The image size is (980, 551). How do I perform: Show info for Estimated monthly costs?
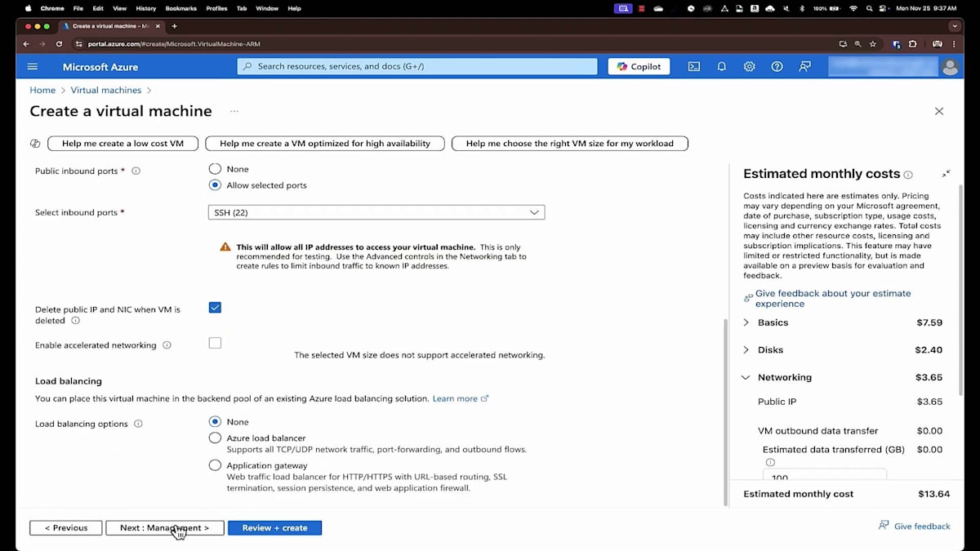(x=908, y=175)
